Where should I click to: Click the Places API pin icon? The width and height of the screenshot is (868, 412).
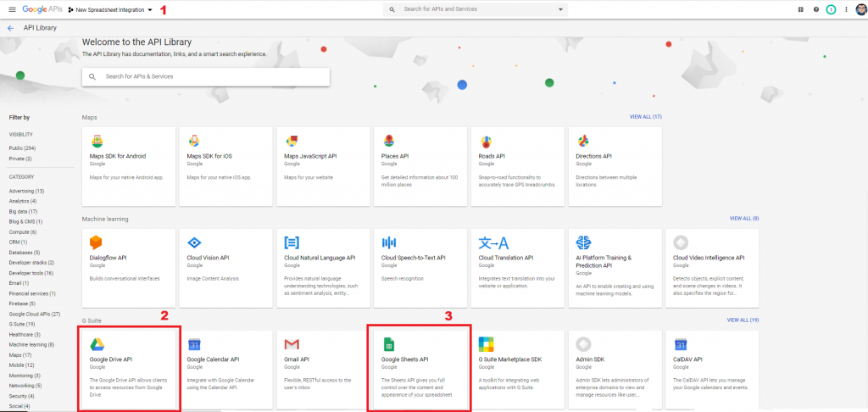point(388,141)
